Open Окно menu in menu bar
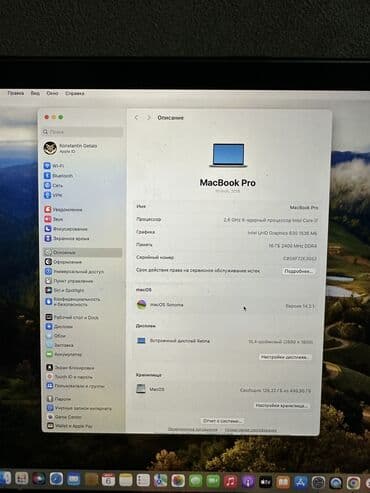The image size is (370, 493). [52, 93]
